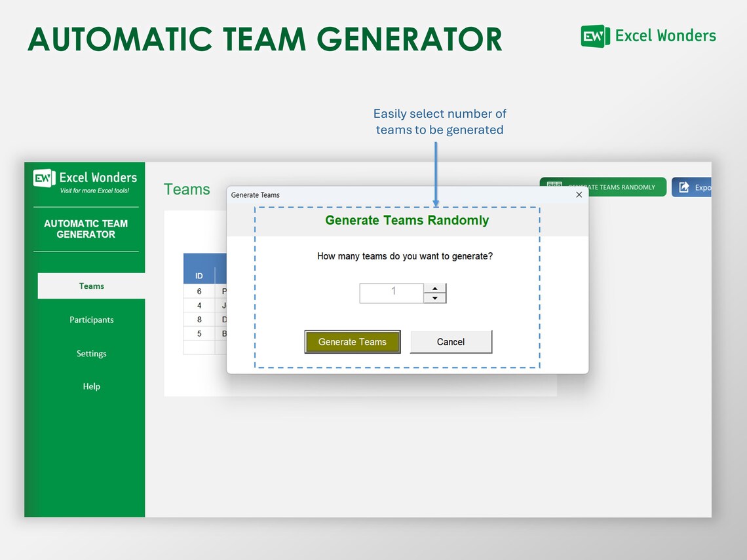Click the Excel Wonders logo at top right

point(647,36)
